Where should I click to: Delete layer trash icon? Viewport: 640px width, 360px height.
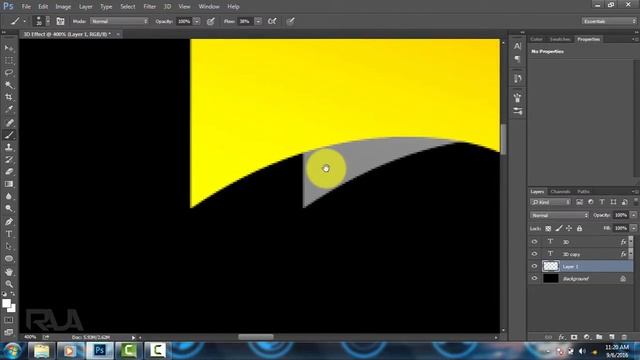(x=624, y=337)
